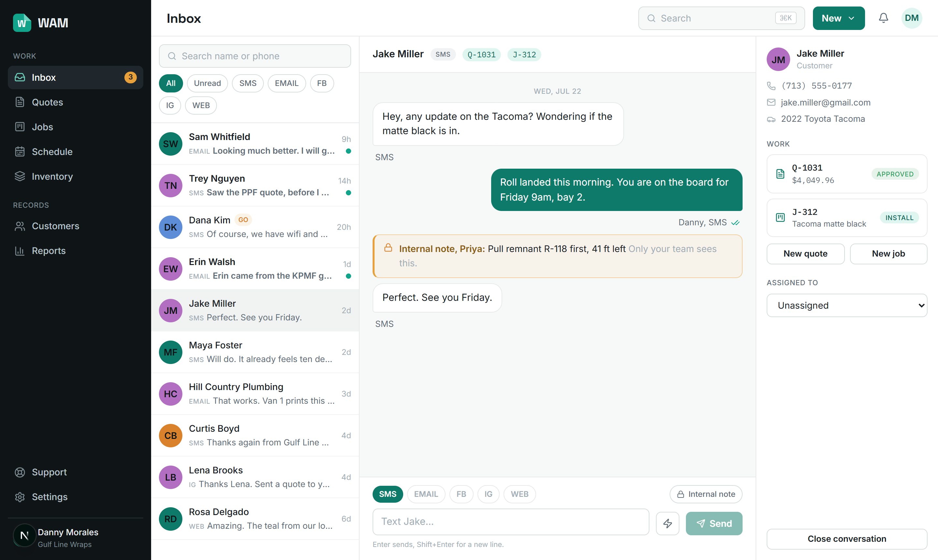Click Rosa Delgado's RD avatar
Image resolution: width=938 pixels, height=560 pixels.
pos(171,519)
